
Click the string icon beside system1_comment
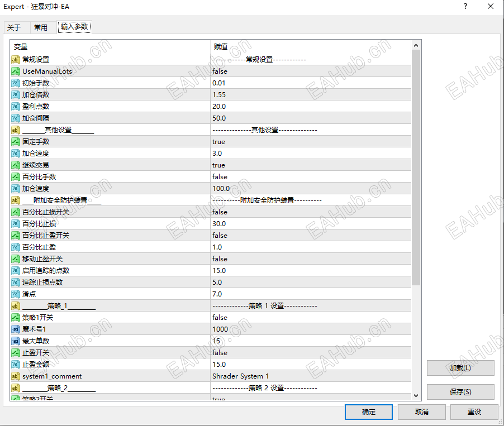pos(16,376)
